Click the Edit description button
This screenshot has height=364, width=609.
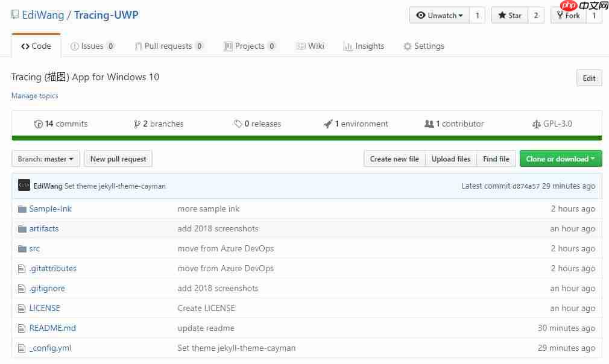(589, 78)
